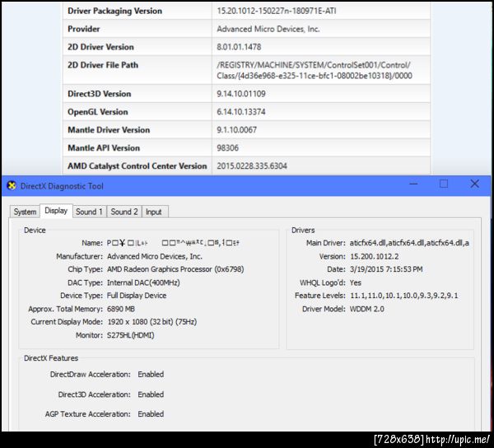This screenshot has width=494, height=448.
Task: Click the WHQL Logo'd value Yes
Action: tap(356, 282)
